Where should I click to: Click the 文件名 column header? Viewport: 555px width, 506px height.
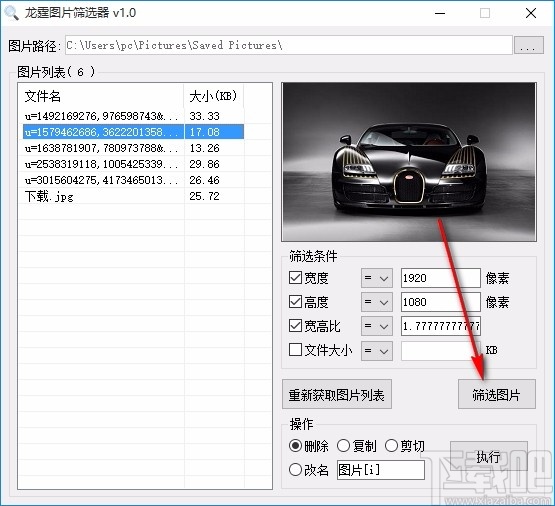[101, 96]
